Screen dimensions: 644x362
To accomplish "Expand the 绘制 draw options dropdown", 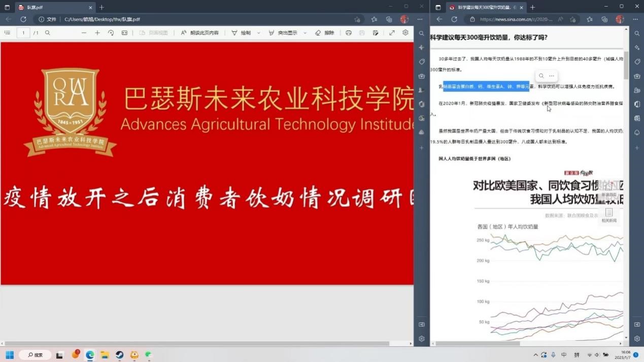I will click(258, 33).
